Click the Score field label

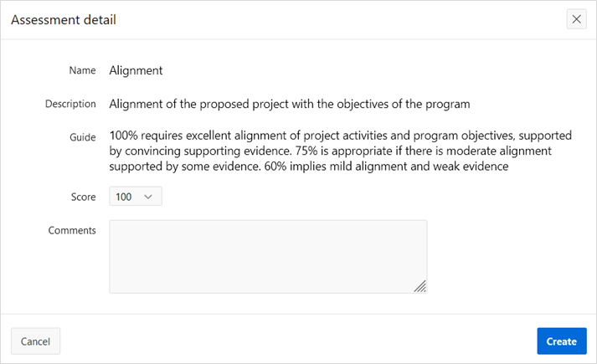[x=83, y=197]
